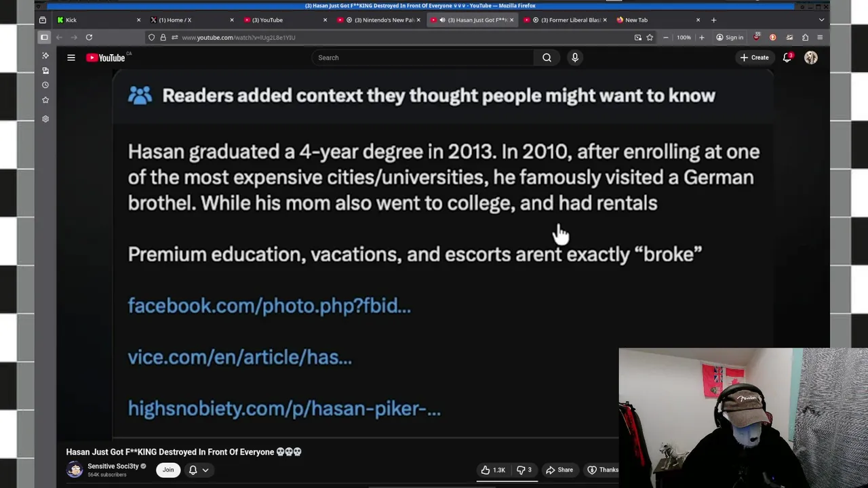Like the video with thumbs up
Image resolution: width=868 pixels, height=488 pixels.
(493, 470)
